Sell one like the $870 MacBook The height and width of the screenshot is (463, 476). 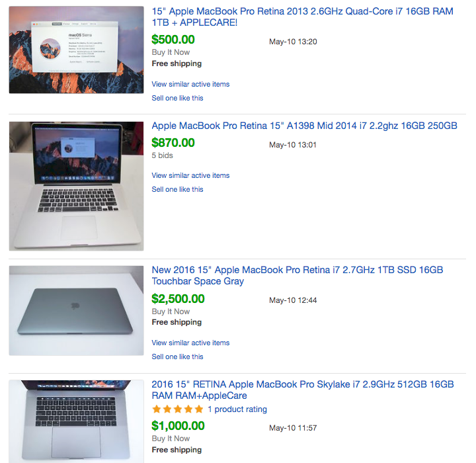[x=177, y=189]
